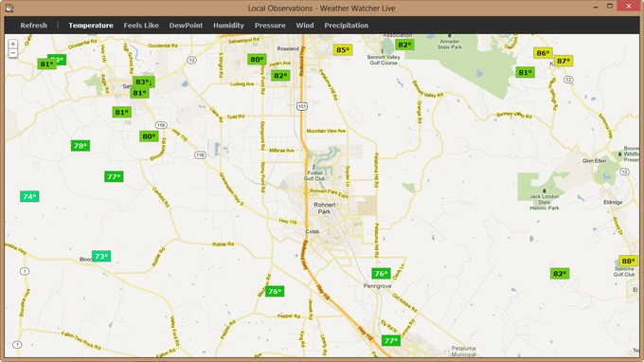Click the Cotati town label
This screenshot has height=362, width=644.
pyautogui.click(x=313, y=231)
